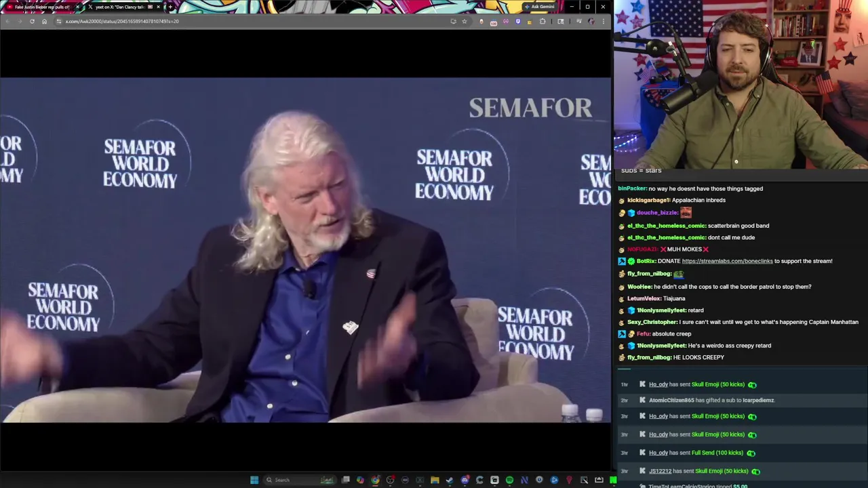Open Chrome three-dot menu
868x488 pixels.
pos(604,21)
